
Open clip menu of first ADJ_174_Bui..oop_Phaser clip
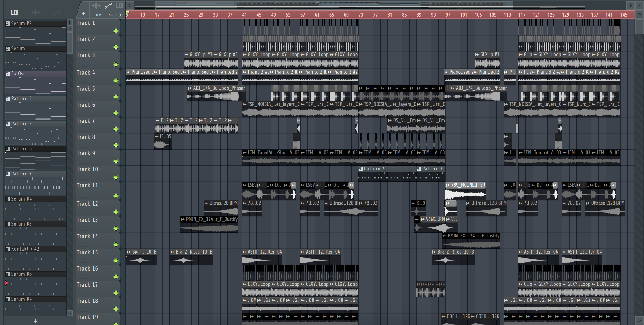pyautogui.click(x=190, y=88)
